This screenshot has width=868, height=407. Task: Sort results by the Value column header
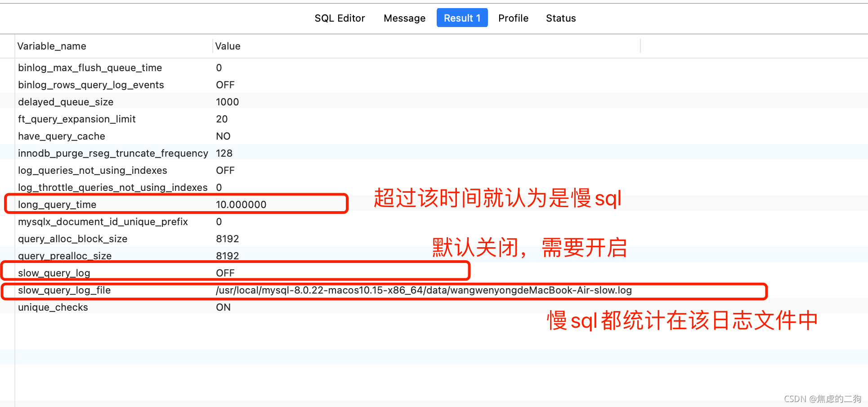tap(228, 46)
